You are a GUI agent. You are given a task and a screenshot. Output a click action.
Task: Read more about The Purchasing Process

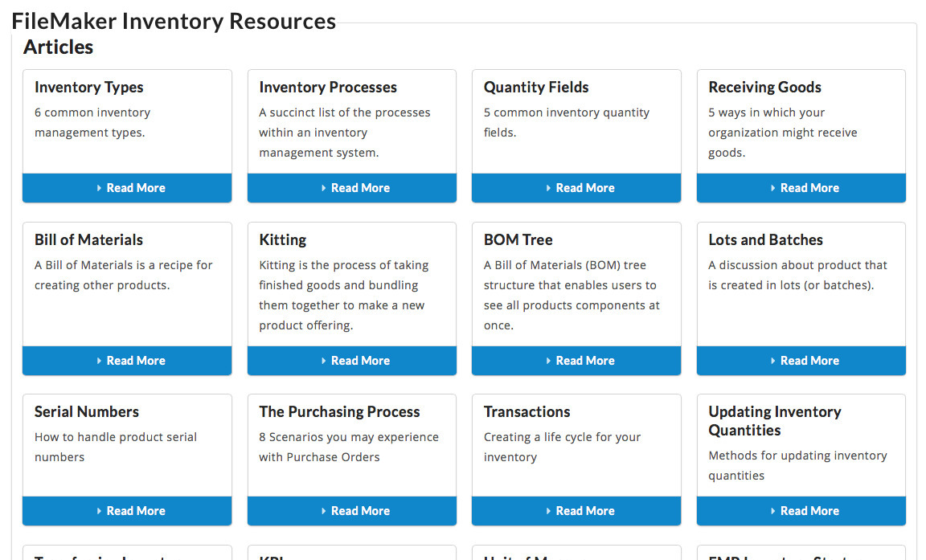(351, 510)
